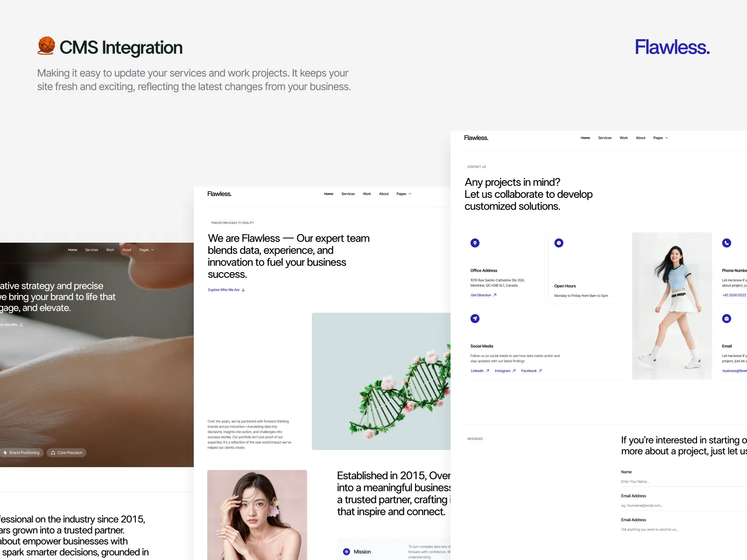Click the walking woman photo
Screen dimensions: 747x560
(x=672, y=306)
